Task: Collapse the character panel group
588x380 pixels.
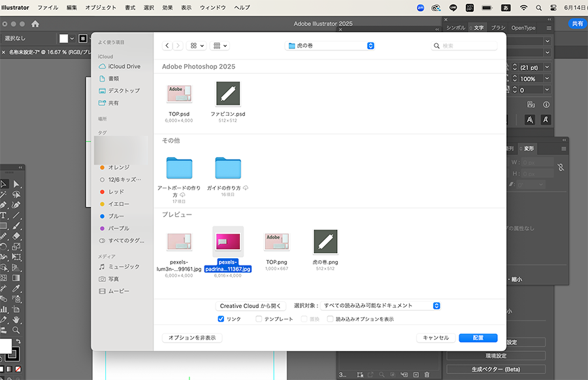Action: 549,19
